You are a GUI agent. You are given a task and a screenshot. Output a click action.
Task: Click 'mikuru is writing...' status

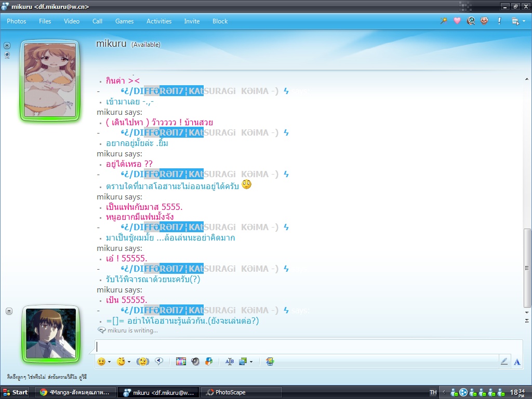point(132,330)
